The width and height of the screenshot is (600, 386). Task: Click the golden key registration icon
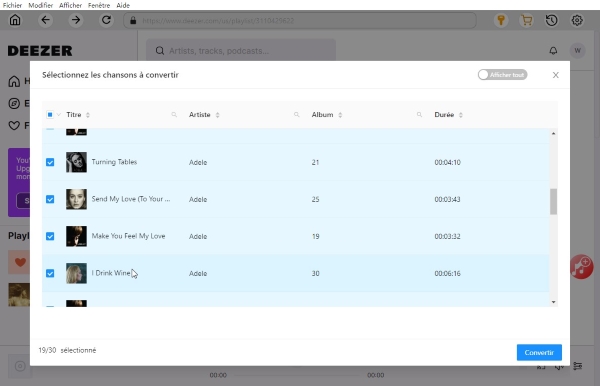click(501, 20)
